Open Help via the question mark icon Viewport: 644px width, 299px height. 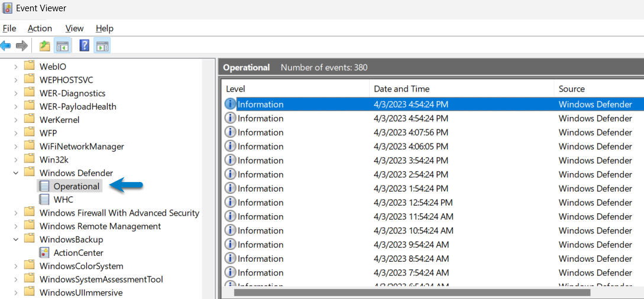point(84,45)
